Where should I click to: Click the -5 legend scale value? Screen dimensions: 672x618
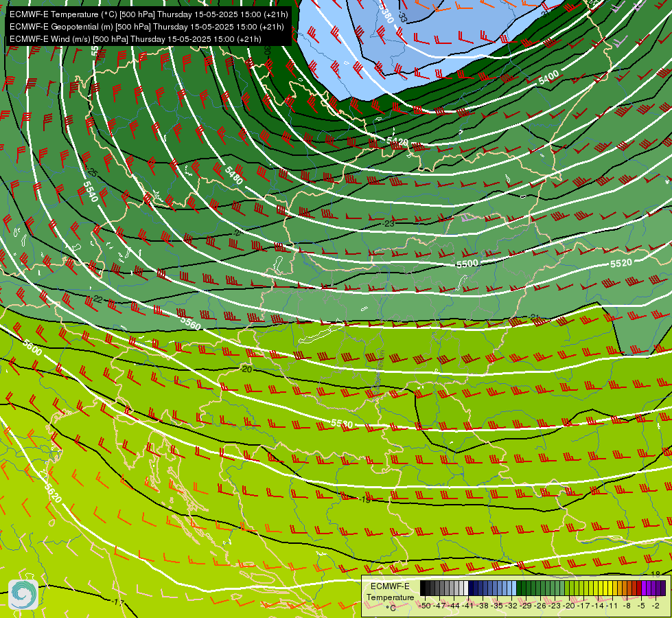tap(641, 606)
